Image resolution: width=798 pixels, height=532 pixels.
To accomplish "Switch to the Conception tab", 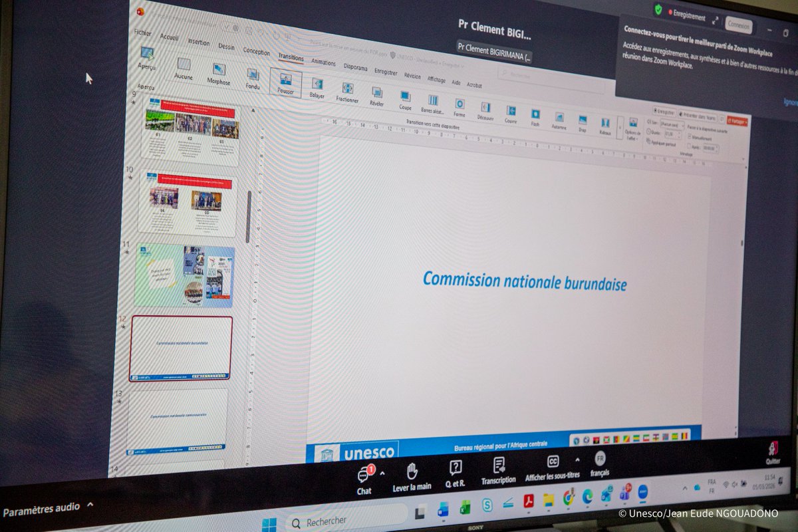I will tap(257, 52).
